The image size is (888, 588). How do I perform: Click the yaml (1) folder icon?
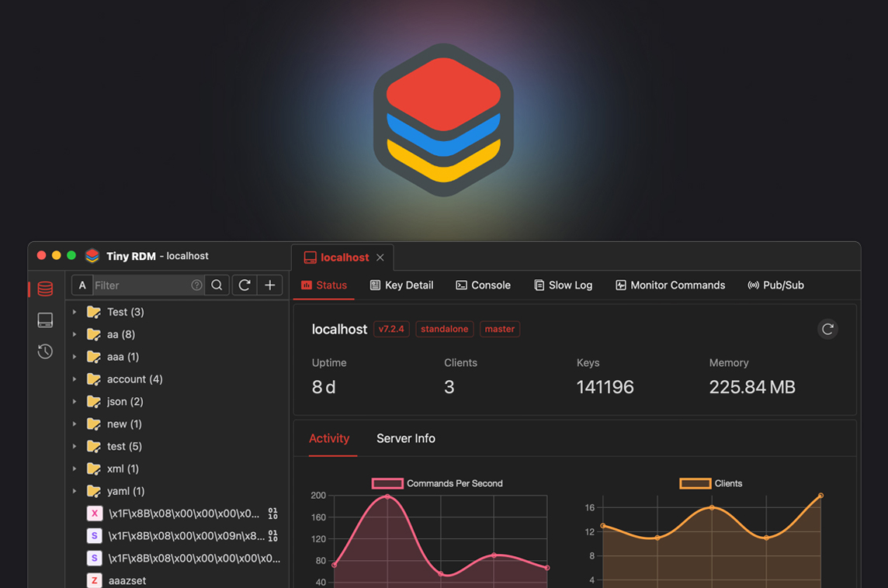93,491
